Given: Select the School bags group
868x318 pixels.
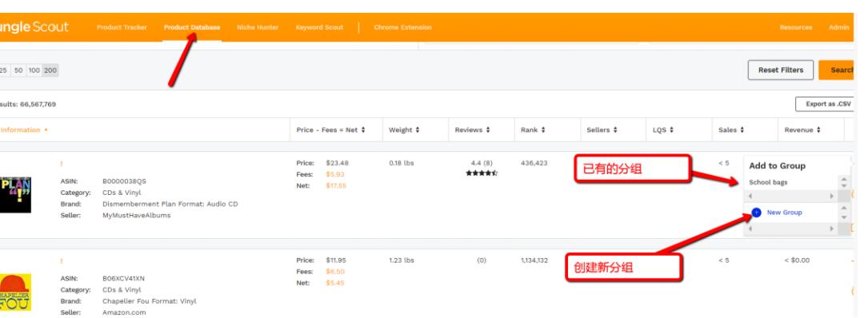Looking at the screenshot, I should point(768,182).
